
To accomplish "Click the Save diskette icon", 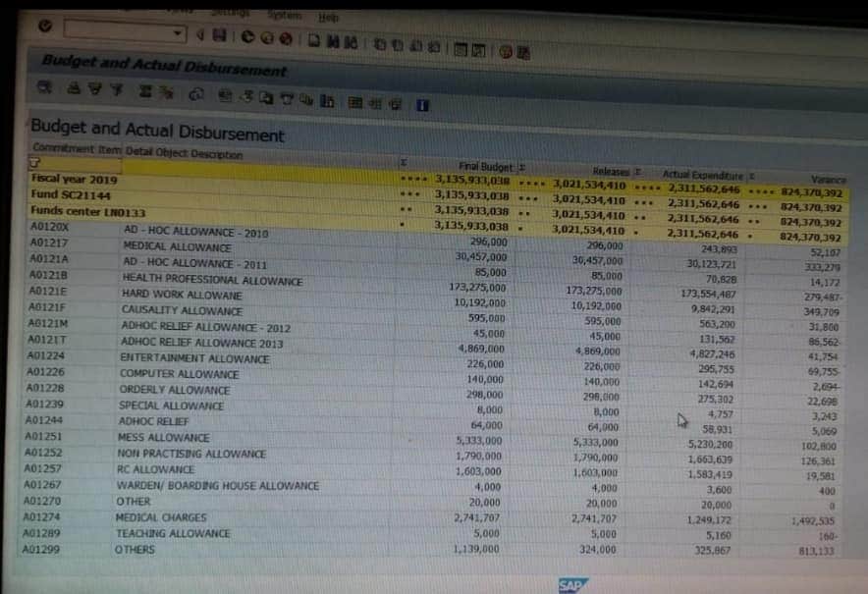I will 220,36.
